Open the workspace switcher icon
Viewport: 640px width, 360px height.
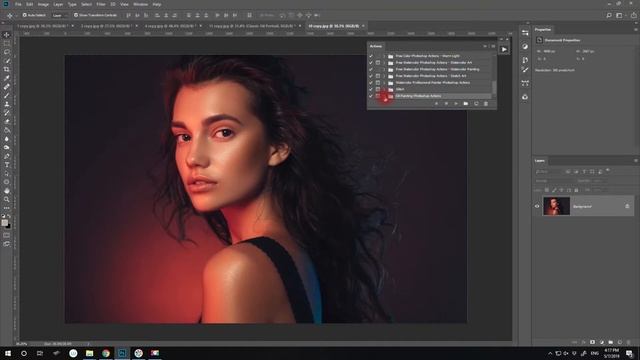(x=620, y=15)
